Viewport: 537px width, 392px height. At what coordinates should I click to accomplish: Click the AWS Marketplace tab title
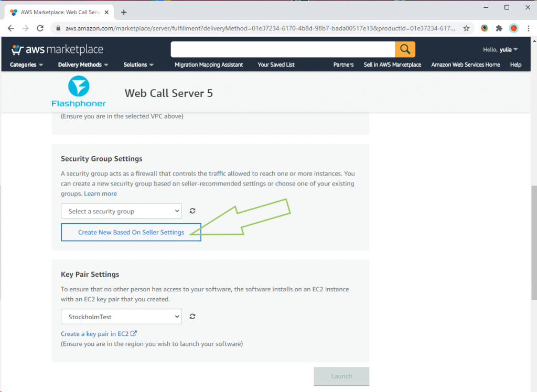click(60, 13)
